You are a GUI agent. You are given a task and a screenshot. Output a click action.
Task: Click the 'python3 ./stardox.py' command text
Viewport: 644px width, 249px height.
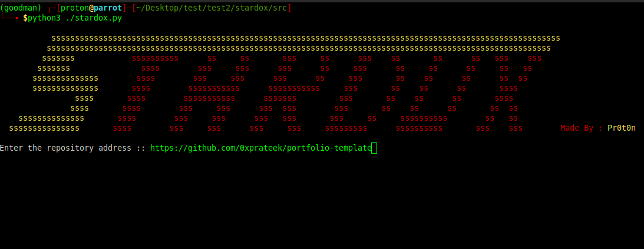pos(75,18)
